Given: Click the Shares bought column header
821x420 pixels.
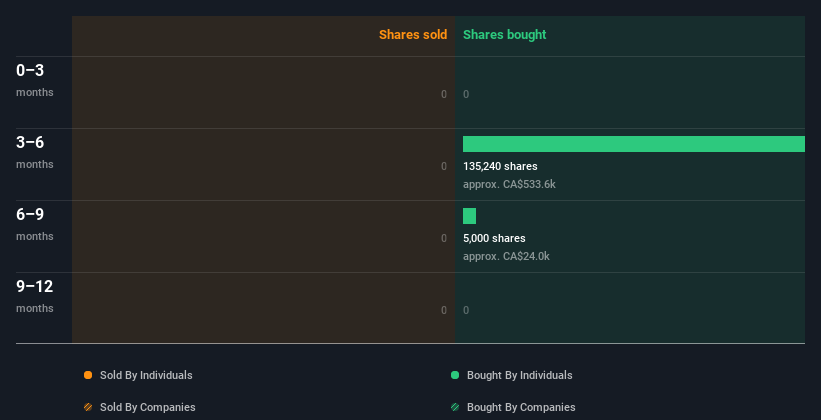Looking at the screenshot, I should [504, 35].
